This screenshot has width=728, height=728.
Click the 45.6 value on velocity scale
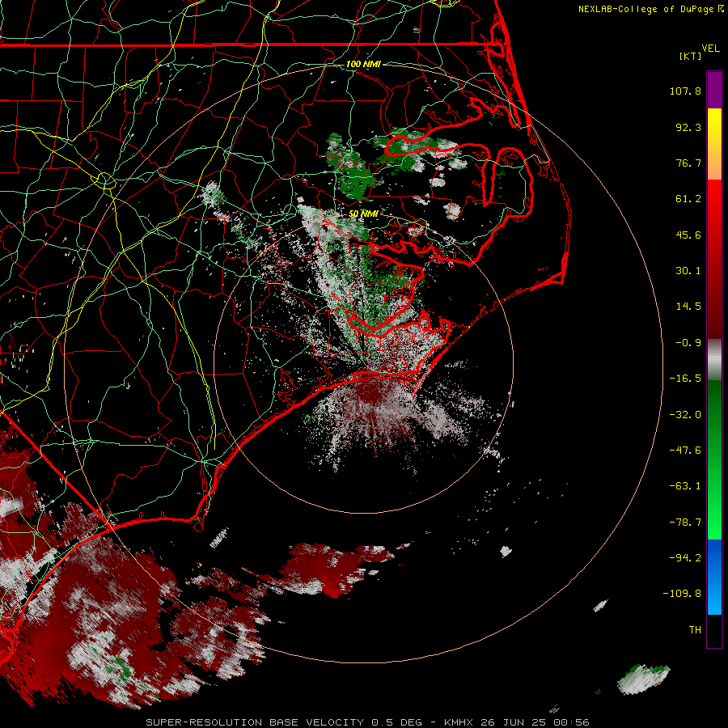pos(688,235)
